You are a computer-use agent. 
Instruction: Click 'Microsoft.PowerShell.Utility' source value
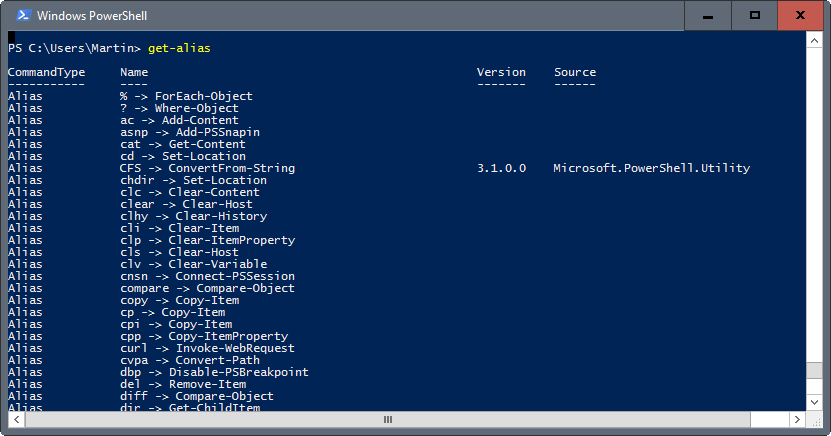pyautogui.click(x=652, y=168)
